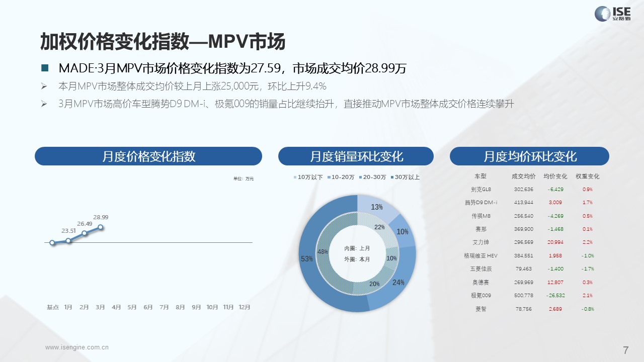Image resolution: width=644 pixels, height=362 pixels.
Task: Click the 30万以上 legend swatch
Action: [x=391, y=177]
